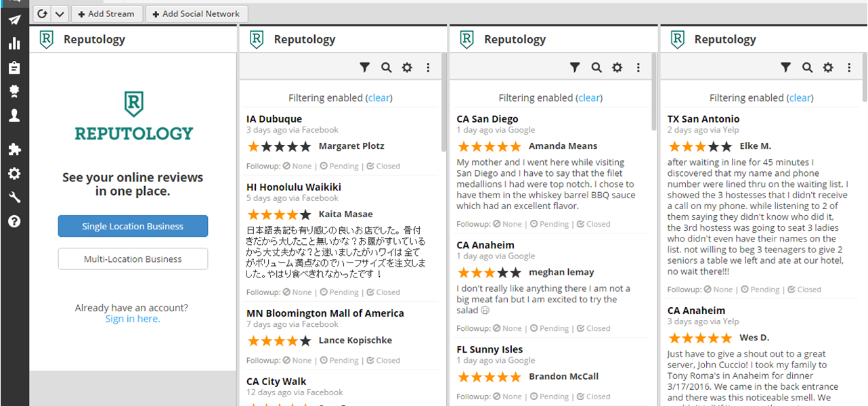Image resolution: width=868 pixels, height=406 pixels.
Task: Choose Multi-Location Business
Action: (x=133, y=258)
